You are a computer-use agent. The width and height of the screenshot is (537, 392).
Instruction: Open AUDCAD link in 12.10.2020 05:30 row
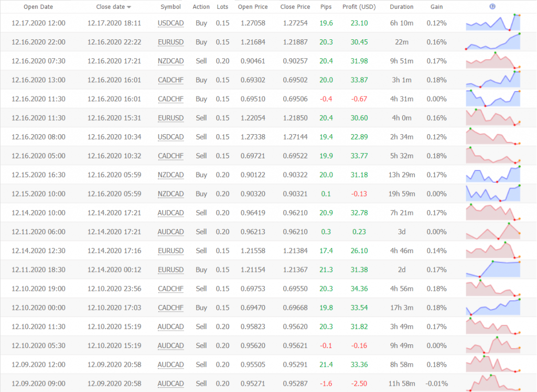pyautogui.click(x=170, y=346)
